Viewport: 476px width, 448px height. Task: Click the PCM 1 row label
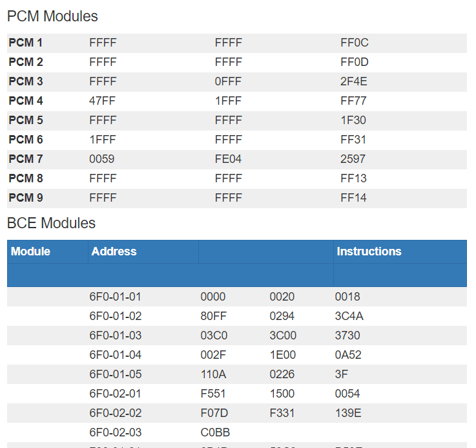pyautogui.click(x=25, y=43)
